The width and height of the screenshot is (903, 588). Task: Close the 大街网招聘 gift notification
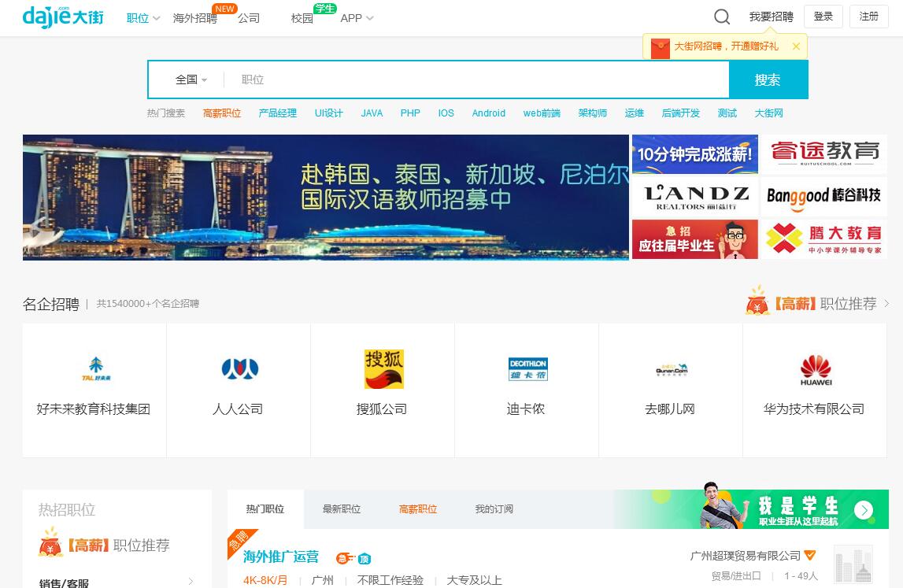click(x=796, y=46)
